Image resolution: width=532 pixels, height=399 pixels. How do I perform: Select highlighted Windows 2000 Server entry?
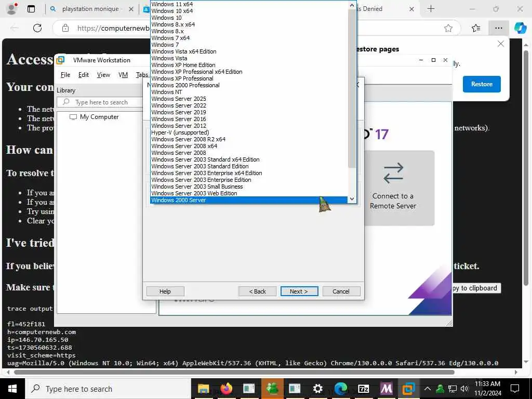(249, 200)
